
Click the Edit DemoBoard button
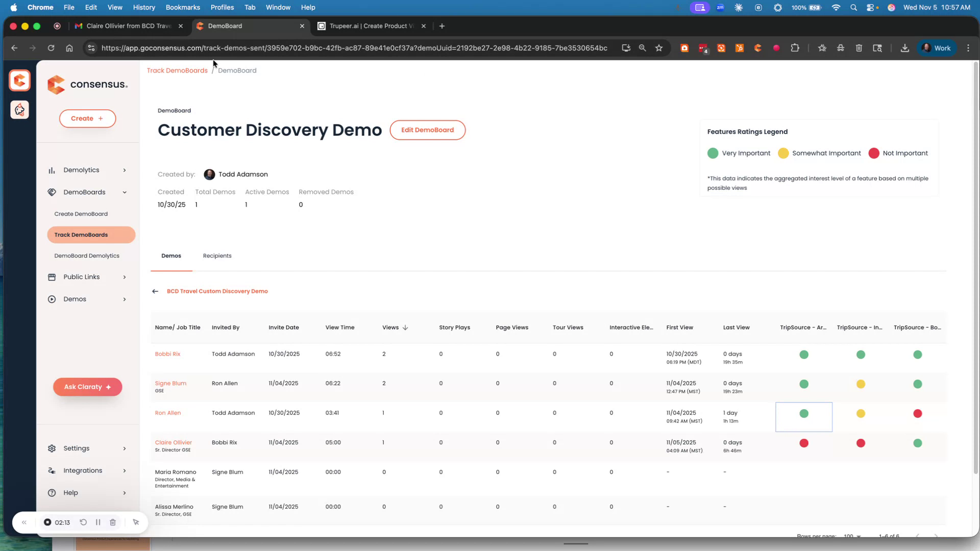(x=427, y=130)
